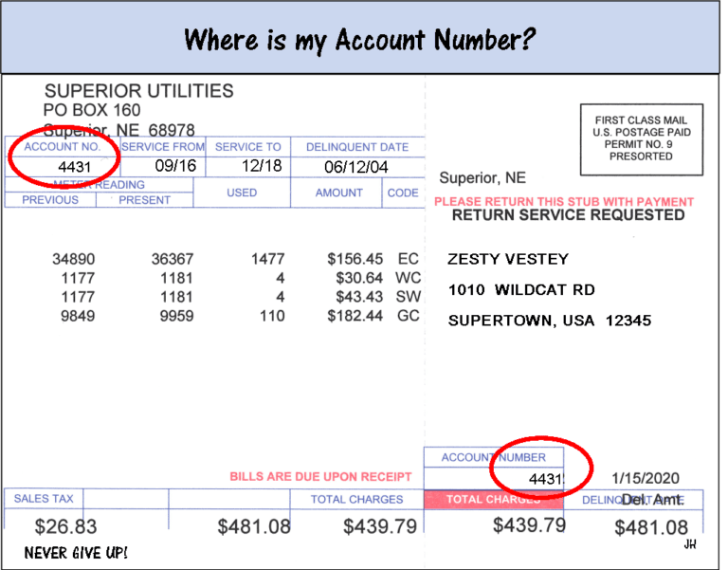Image resolution: width=728 pixels, height=570 pixels.
Task: Click the Return Service Requested heading
Action: 568,215
